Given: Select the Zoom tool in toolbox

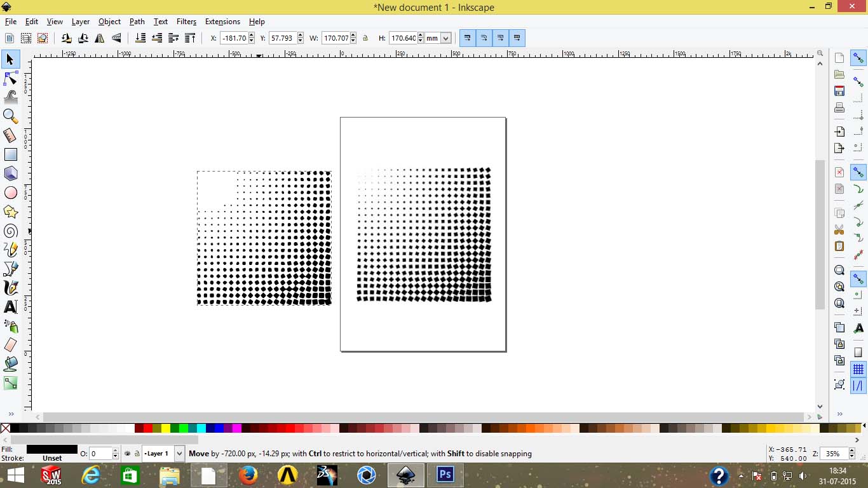Looking at the screenshot, I should click(10, 116).
